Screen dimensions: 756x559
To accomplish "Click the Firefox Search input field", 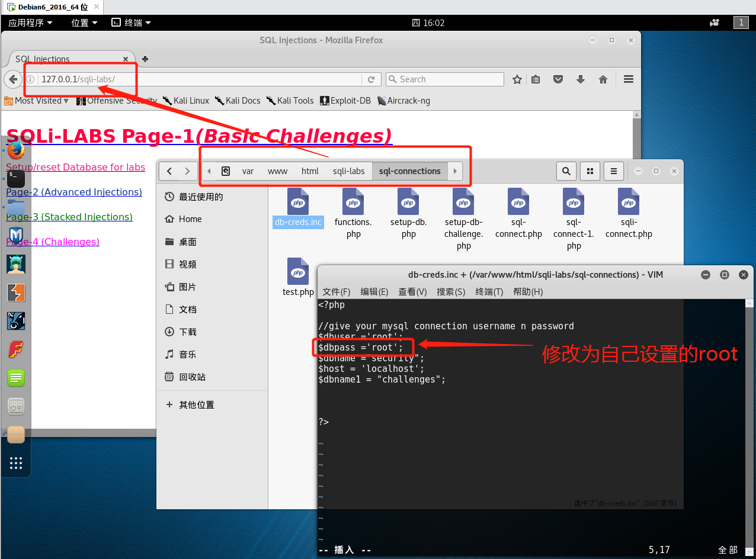I will point(444,79).
